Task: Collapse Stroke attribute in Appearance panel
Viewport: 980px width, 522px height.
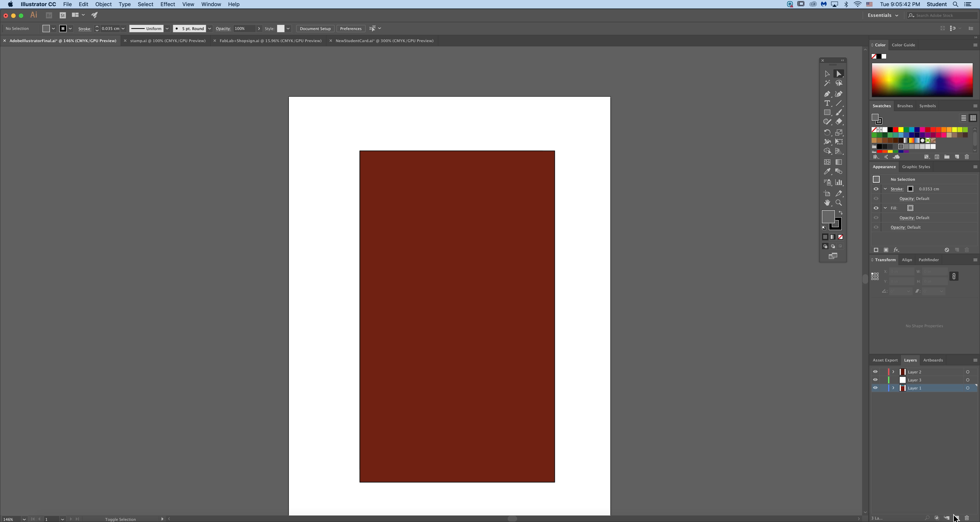Action: click(885, 189)
